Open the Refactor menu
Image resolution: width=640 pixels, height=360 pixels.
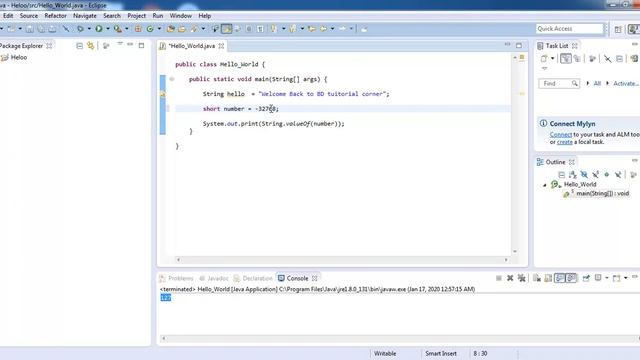56,16
